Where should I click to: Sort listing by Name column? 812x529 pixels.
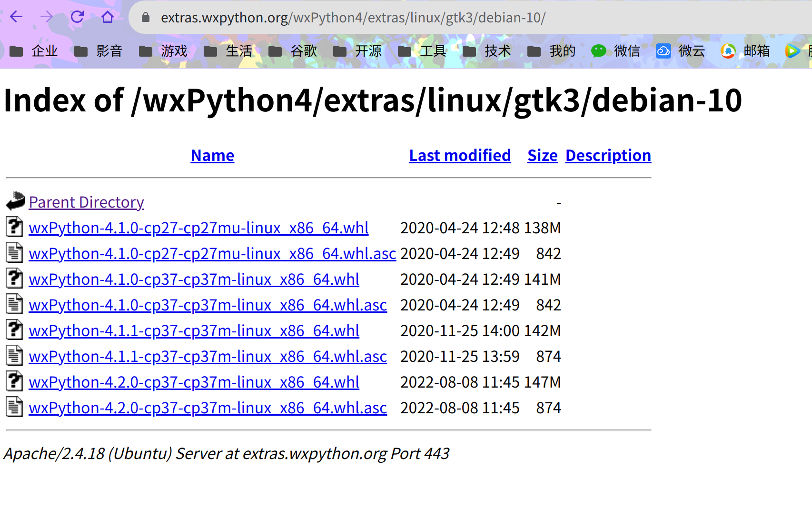(212, 155)
